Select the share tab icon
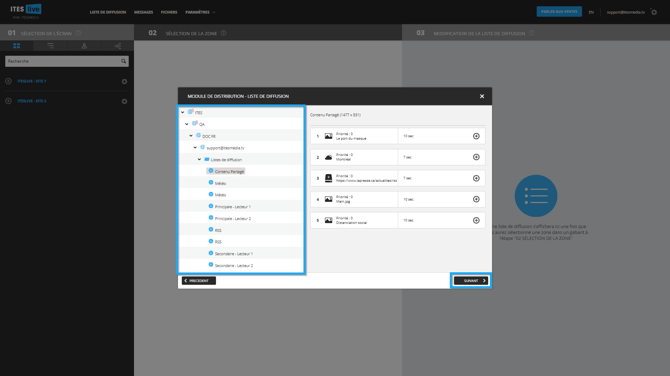670x376 pixels. [118, 46]
